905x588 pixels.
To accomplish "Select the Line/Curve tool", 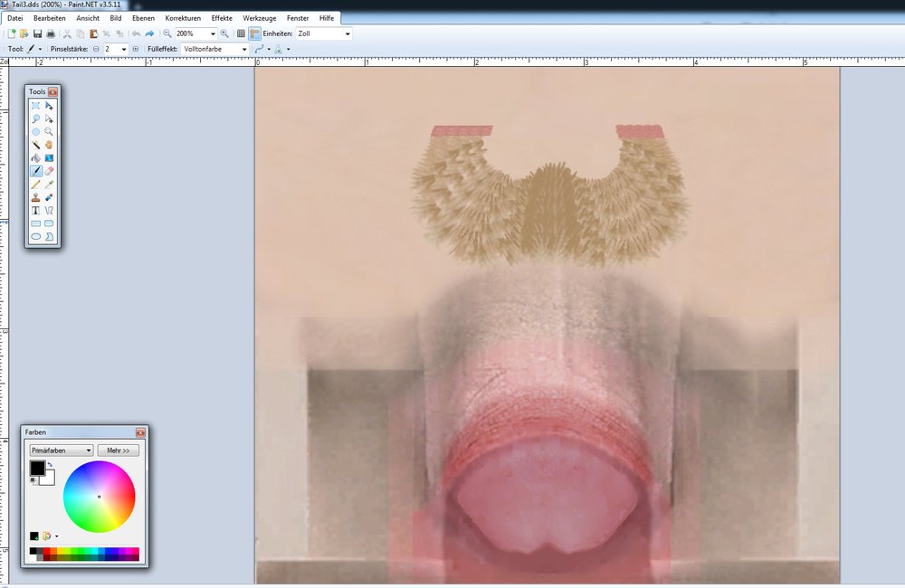I will pos(49,211).
